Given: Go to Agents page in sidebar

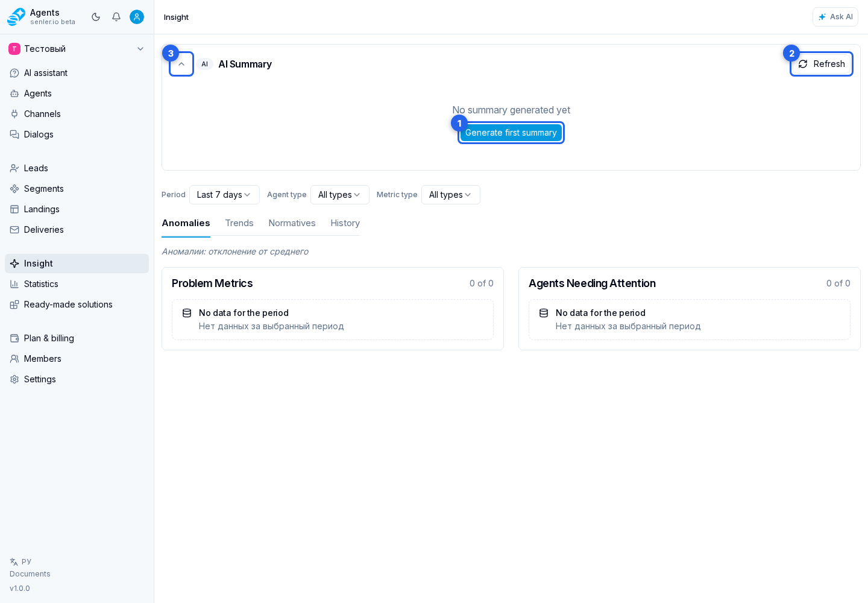Looking at the screenshot, I should pos(77,93).
